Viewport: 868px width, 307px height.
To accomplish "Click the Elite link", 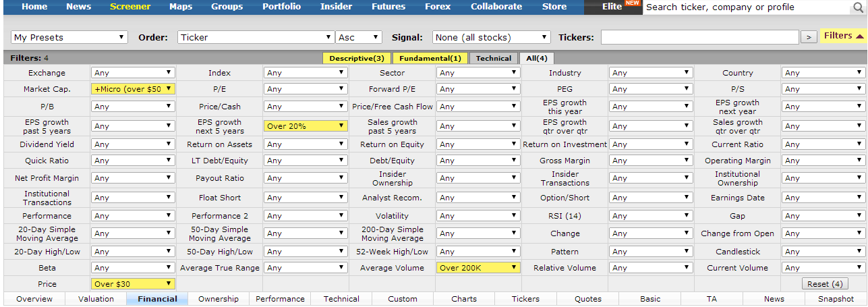I will [612, 7].
